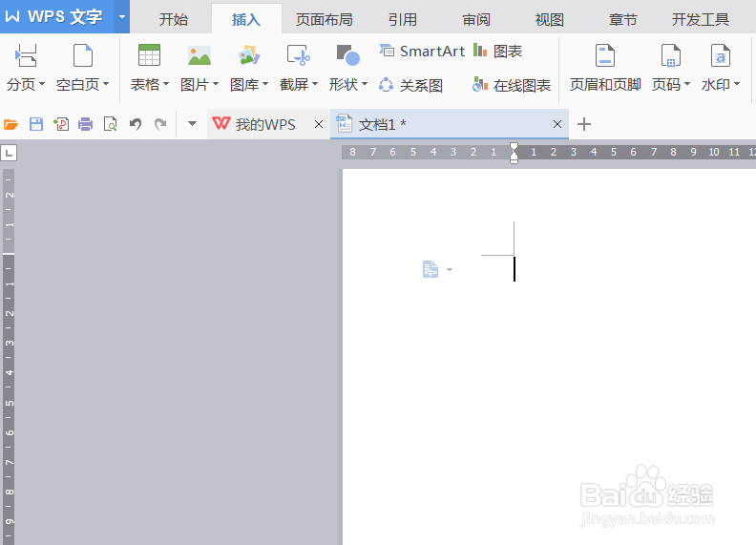Click the print icon
This screenshot has width=756, height=545.
pyautogui.click(x=85, y=124)
